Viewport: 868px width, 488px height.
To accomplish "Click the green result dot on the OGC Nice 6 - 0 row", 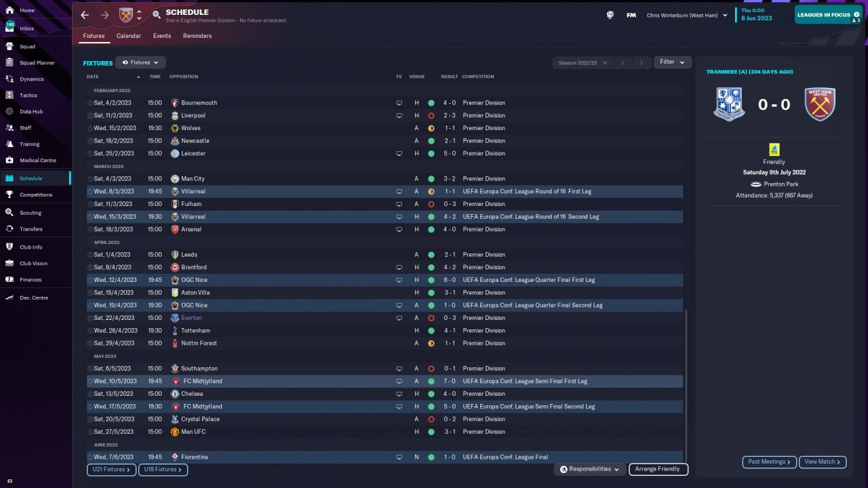I will 431,280.
